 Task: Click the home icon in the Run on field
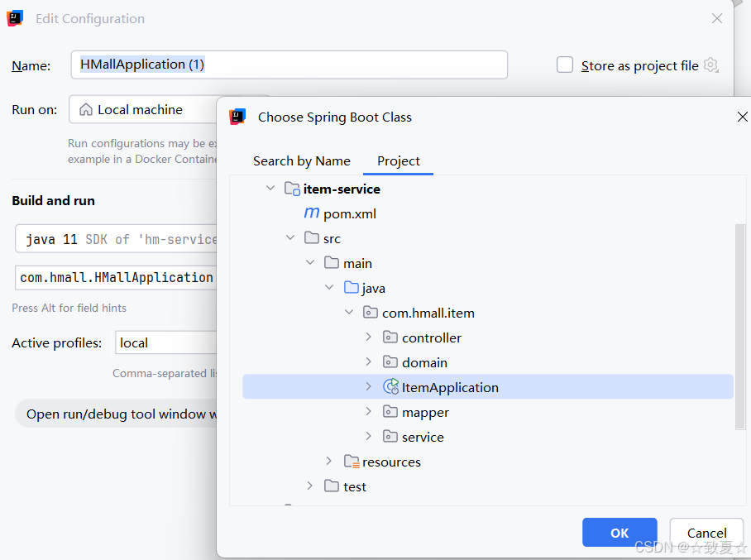coord(86,110)
